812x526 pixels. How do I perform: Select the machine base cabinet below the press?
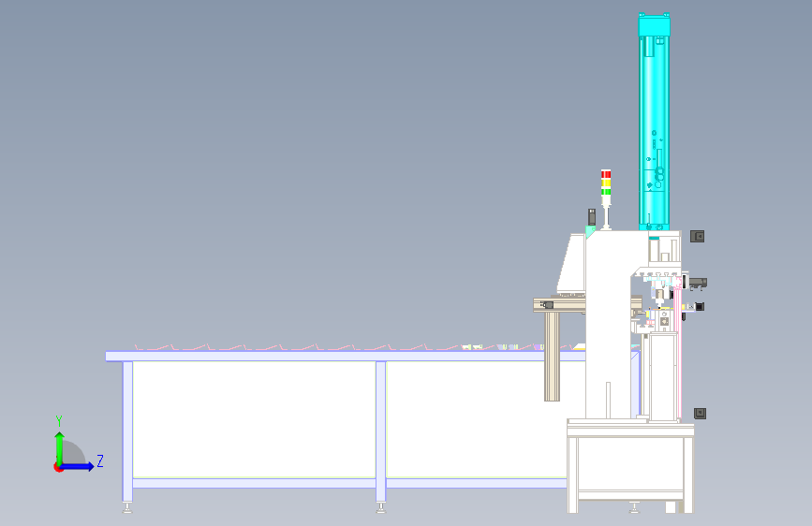coord(630,468)
